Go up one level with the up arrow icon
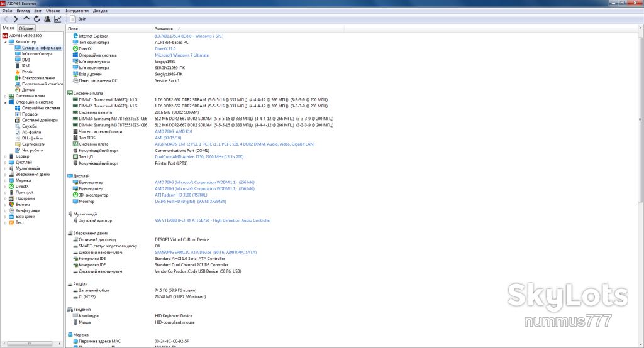Viewport: 644px width, 348px height. (x=26, y=19)
